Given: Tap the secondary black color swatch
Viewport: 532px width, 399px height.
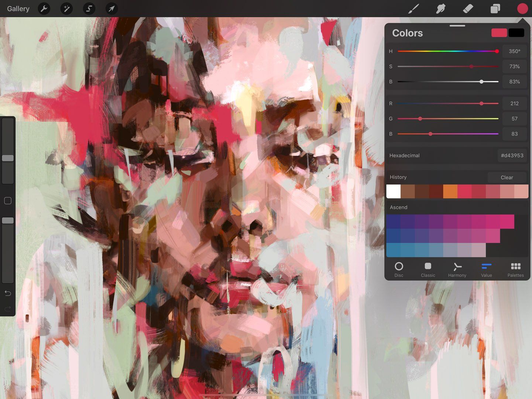Looking at the screenshot, I should [516, 33].
